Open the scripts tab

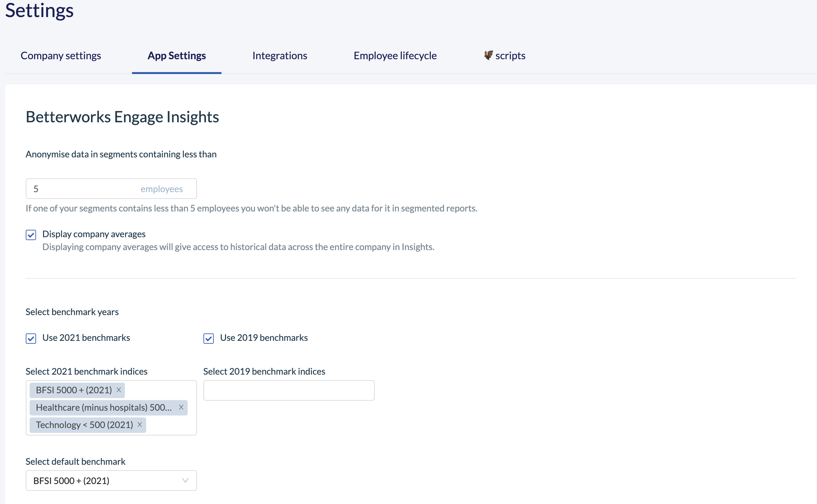tap(504, 55)
